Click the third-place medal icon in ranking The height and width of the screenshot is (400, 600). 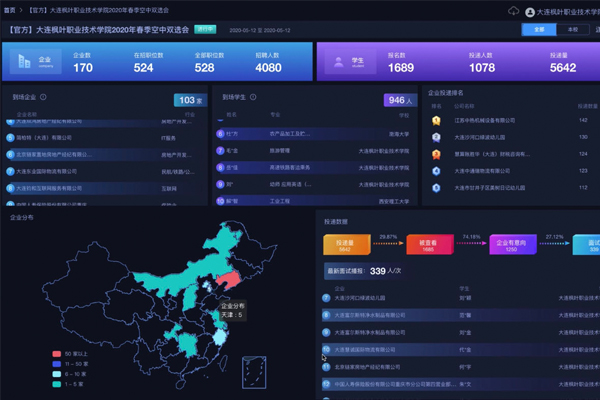[x=435, y=154]
